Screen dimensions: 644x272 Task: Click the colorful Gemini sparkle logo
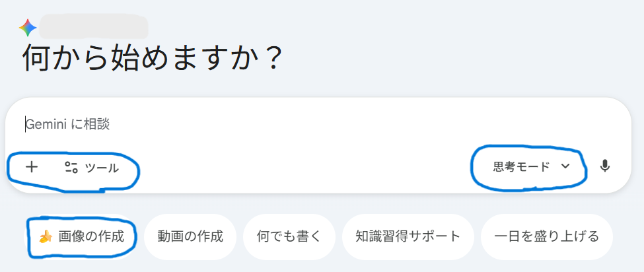tap(28, 28)
